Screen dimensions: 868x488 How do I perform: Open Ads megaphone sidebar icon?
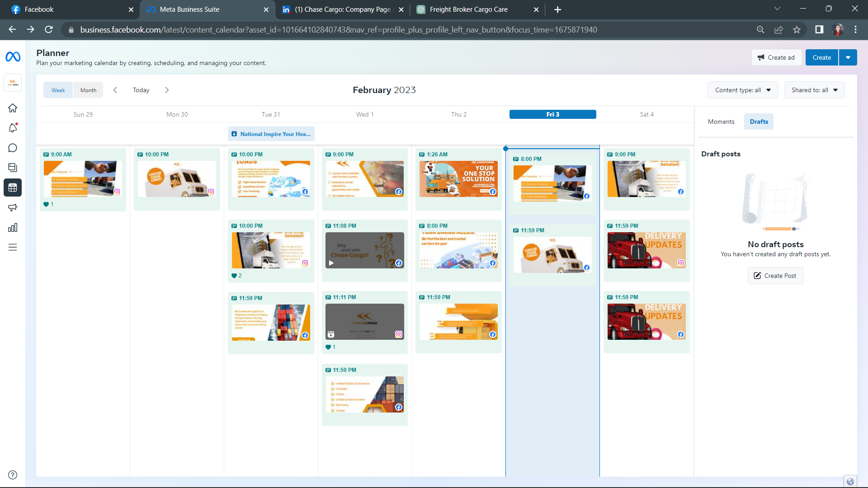tap(13, 207)
